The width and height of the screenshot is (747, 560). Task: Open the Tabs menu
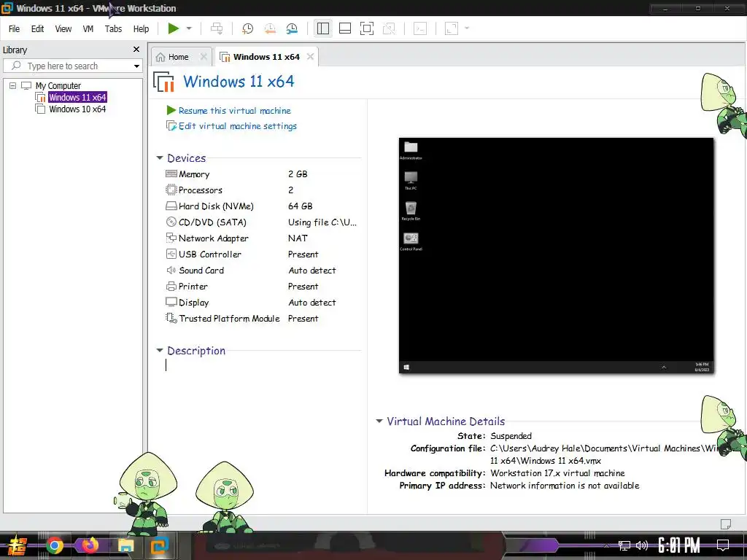(x=113, y=29)
